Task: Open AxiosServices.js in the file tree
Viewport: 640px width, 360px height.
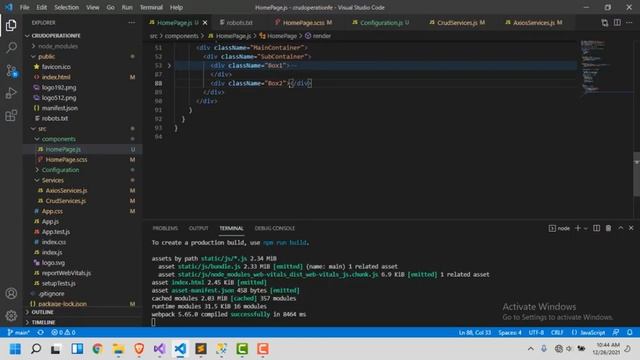Action: [x=66, y=191]
